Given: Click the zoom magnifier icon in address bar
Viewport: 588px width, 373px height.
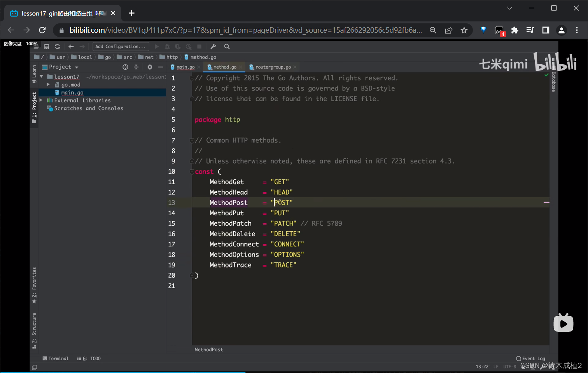Looking at the screenshot, I should pyautogui.click(x=433, y=30).
